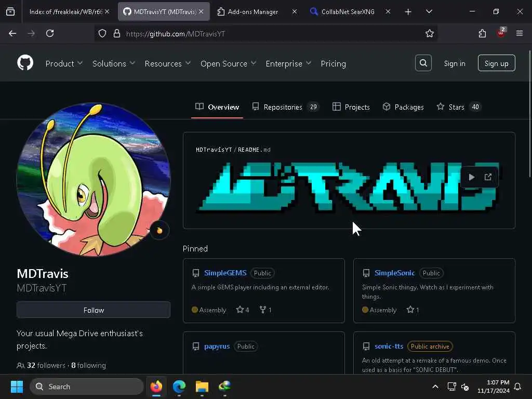Click the MDTravis profile avatar image

(94, 180)
